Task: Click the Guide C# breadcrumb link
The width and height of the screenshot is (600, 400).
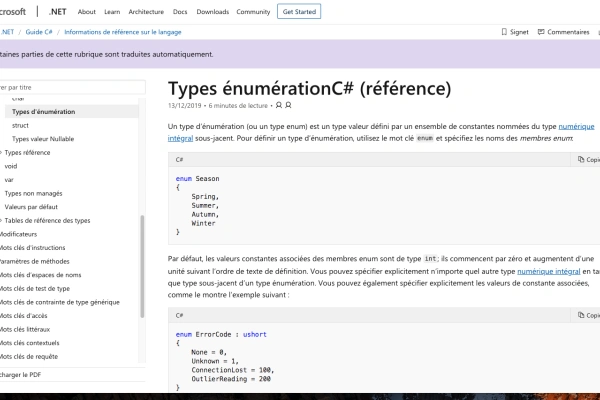Action: pos(39,32)
